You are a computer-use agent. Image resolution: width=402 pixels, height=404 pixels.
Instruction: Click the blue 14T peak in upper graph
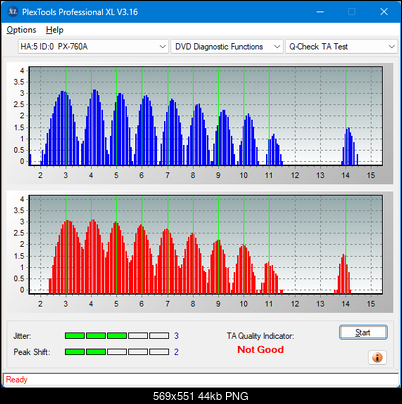click(349, 147)
